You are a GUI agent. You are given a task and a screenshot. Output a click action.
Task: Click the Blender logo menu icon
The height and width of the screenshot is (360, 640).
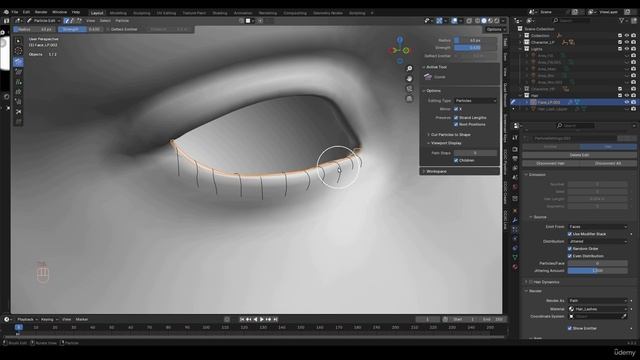[x=6, y=12]
